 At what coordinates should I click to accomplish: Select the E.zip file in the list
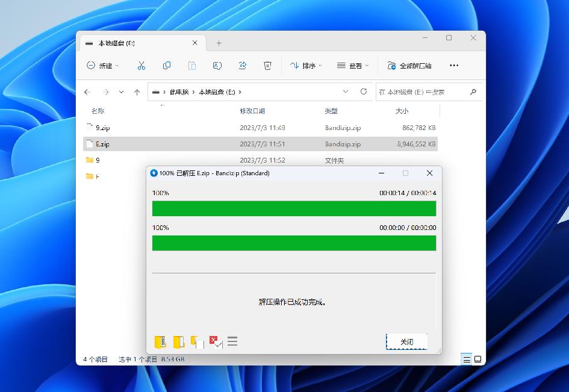[103, 144]
